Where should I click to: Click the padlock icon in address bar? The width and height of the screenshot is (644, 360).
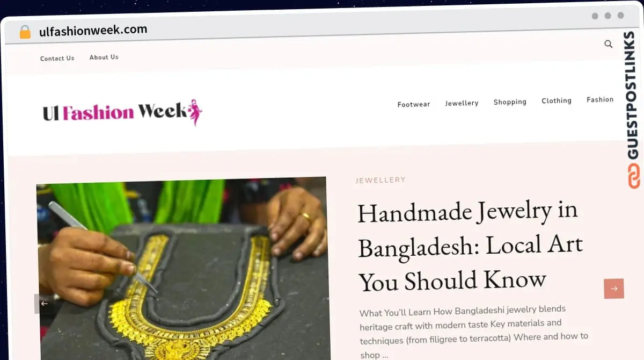point(25,32)
